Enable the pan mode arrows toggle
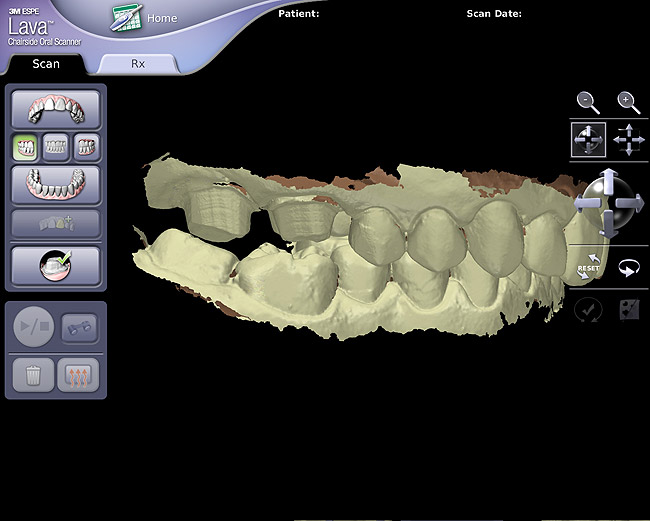This screenshot has width=650, height=521. tap(628, 139)
